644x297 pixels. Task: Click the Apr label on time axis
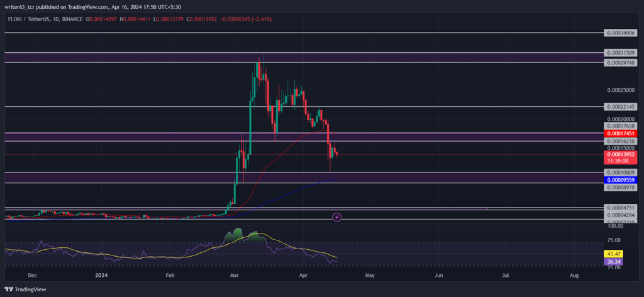coord(303,275)
